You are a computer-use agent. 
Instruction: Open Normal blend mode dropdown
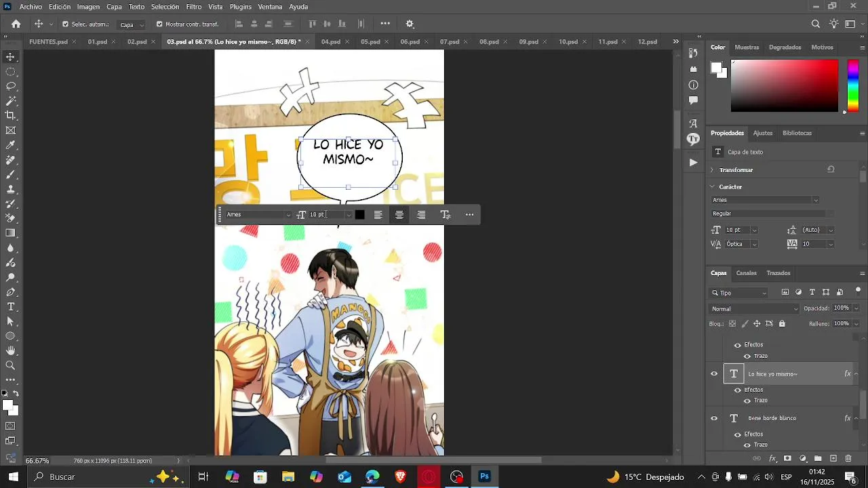pyautogui.click(x=755, y=308)
